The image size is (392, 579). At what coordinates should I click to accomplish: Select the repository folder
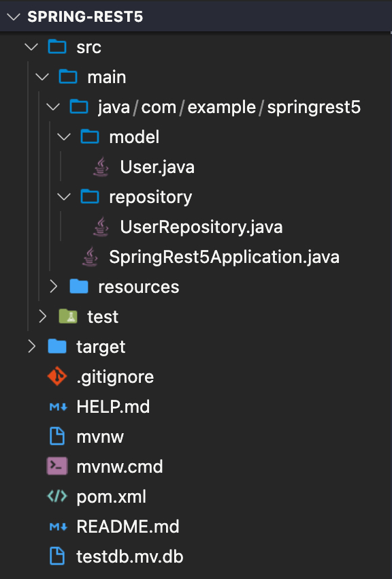[x=150, y=196]
